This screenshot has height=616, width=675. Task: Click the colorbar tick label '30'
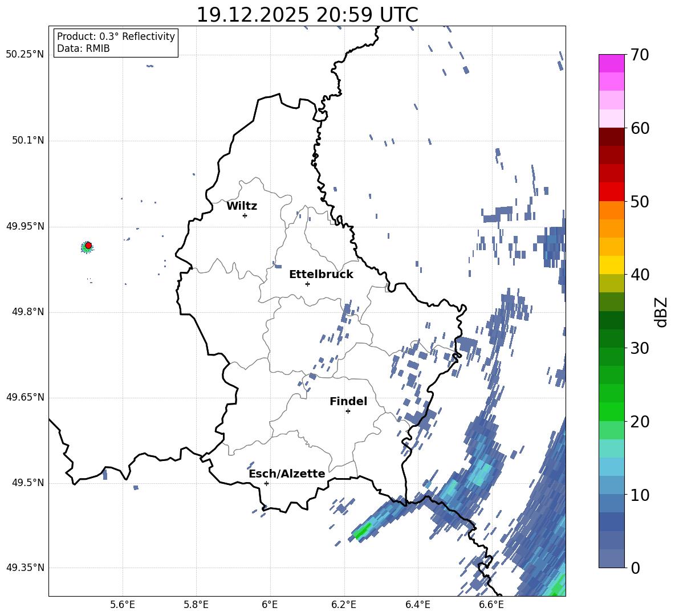tap(640, 348)
